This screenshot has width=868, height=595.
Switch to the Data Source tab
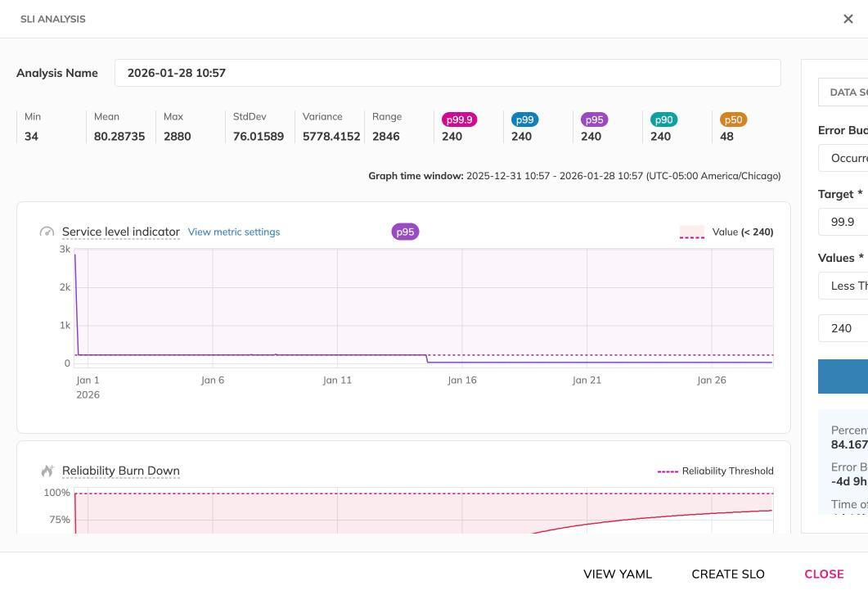[x=848, y=92]
